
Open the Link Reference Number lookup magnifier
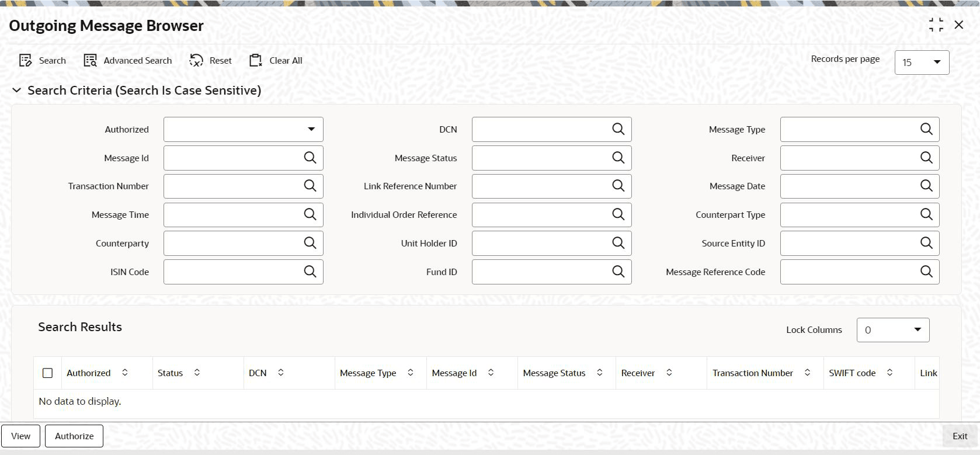[618, 186]
